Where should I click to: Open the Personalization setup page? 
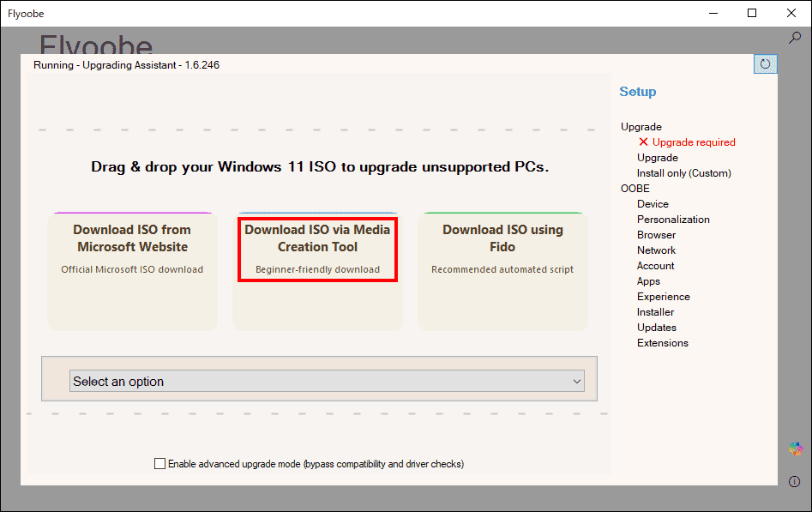click(x=673, y=220)
